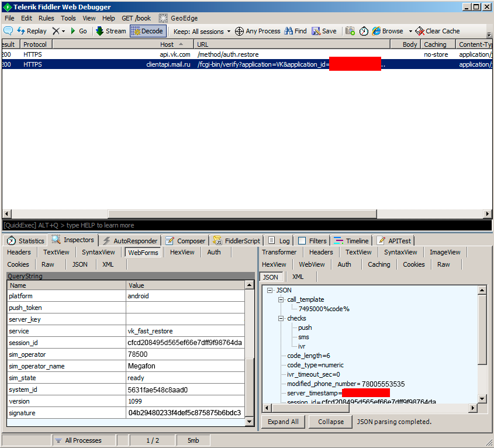Open the Tools menu
494x448 pixels.
(x=68, y=18)
